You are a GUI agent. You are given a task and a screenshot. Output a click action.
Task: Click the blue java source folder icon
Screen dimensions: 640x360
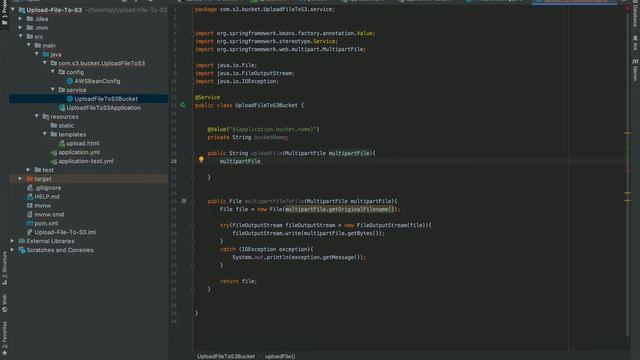tap(46, 54)
